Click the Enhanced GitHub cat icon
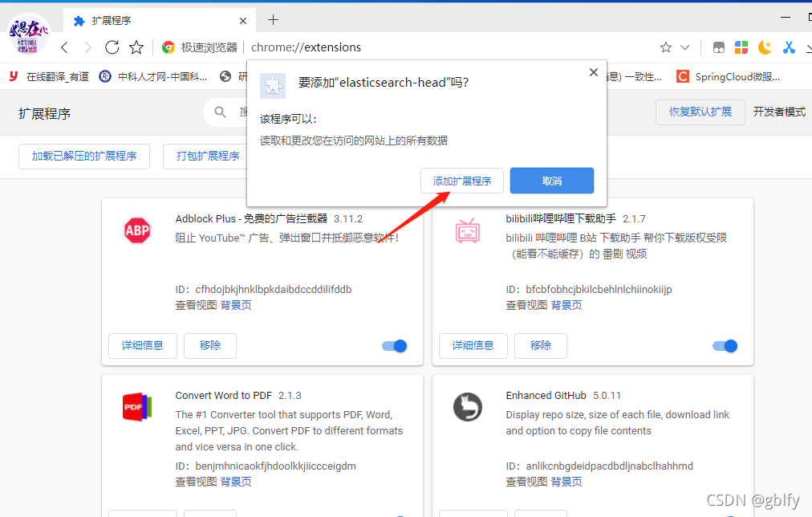 point(468,408)
